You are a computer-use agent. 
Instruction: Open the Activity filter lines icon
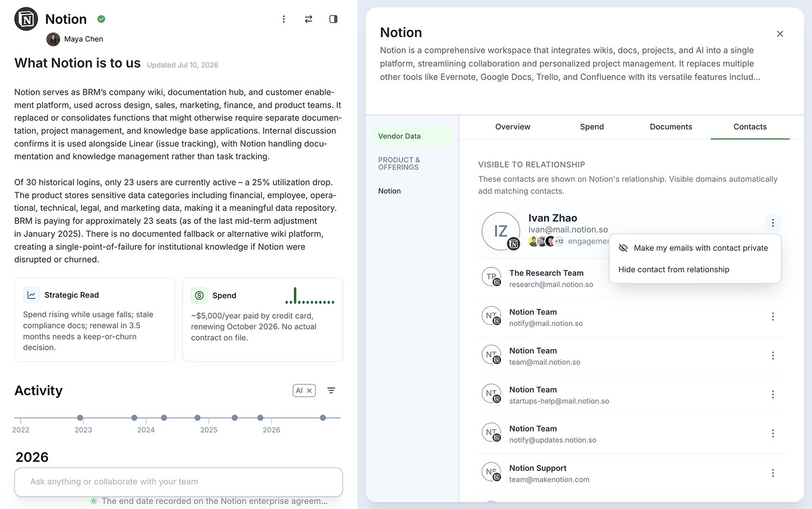tap(331, 391)
